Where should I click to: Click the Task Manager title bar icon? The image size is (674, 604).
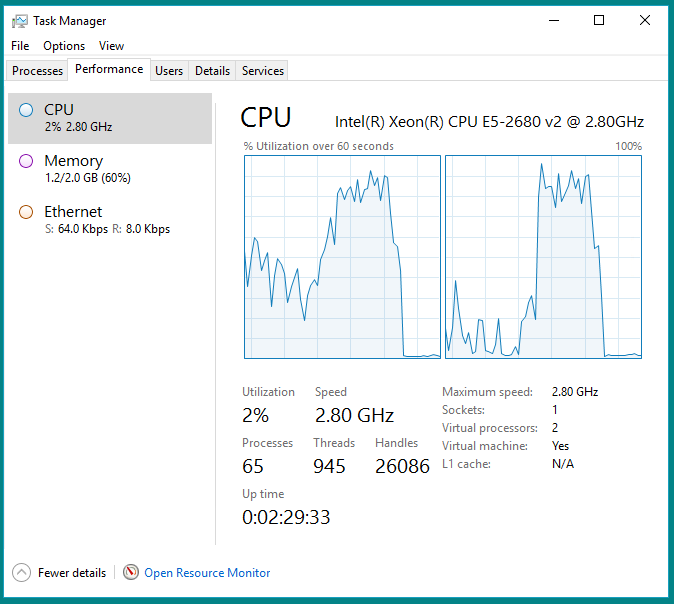(x=19, y=21)
